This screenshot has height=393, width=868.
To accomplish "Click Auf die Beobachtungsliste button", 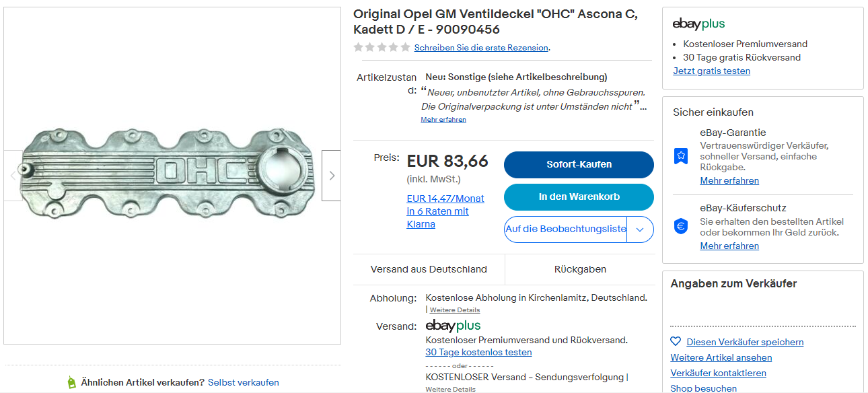I will point(565,229).
